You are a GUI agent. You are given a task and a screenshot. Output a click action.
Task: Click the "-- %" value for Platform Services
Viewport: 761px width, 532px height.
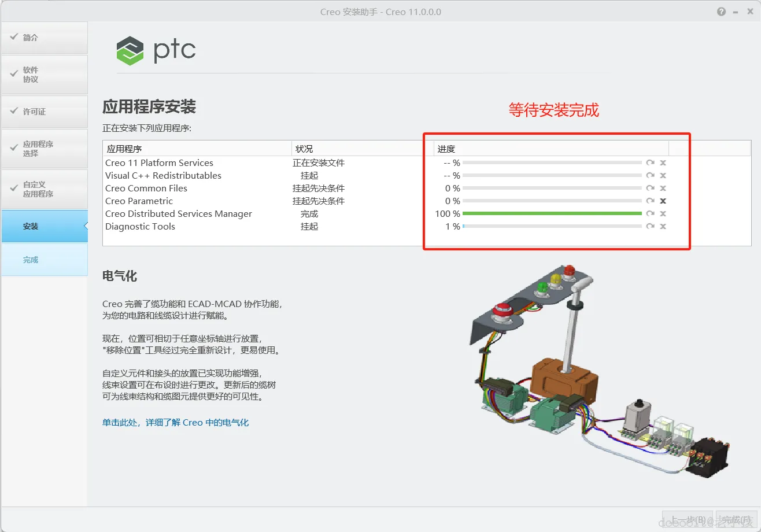tap(452, 163)
